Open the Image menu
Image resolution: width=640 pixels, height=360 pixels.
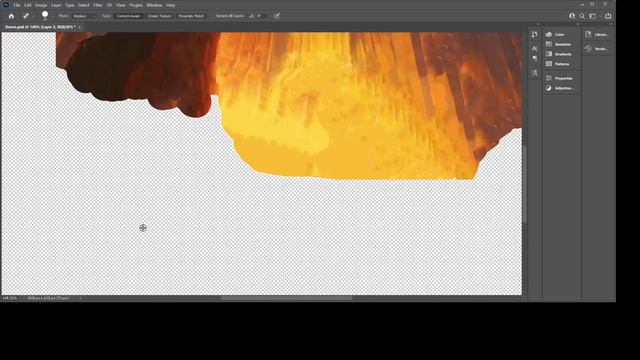coord(41,5)
